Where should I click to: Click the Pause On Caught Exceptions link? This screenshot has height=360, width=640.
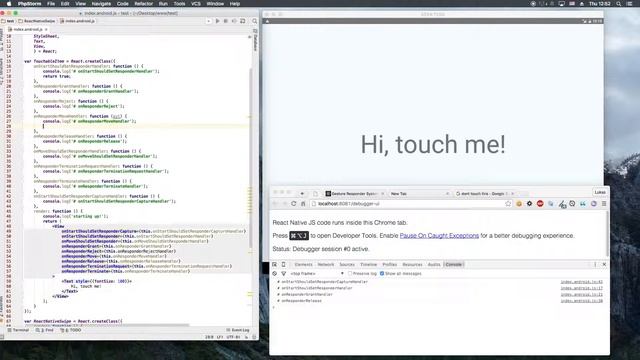[x=439, y=236]
